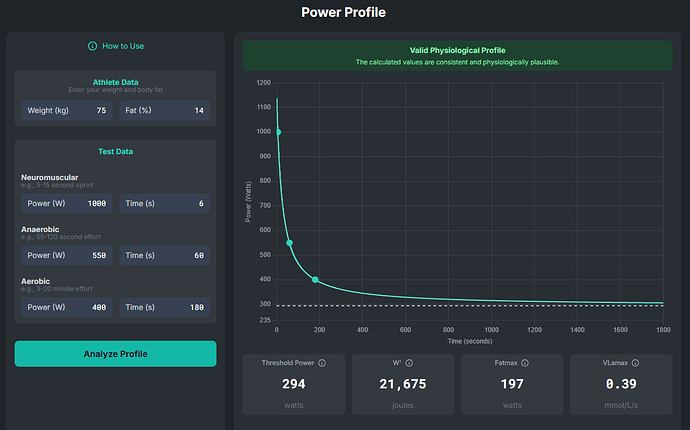The image size is (690, 430).
Task: Click the Weight (kg) input field
Action: (67, 110)
